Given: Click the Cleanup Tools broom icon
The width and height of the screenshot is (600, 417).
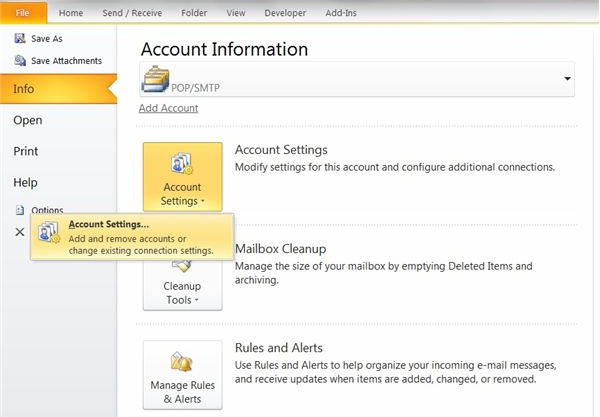Looking at the screenshot, I should (x=182, y=265).
